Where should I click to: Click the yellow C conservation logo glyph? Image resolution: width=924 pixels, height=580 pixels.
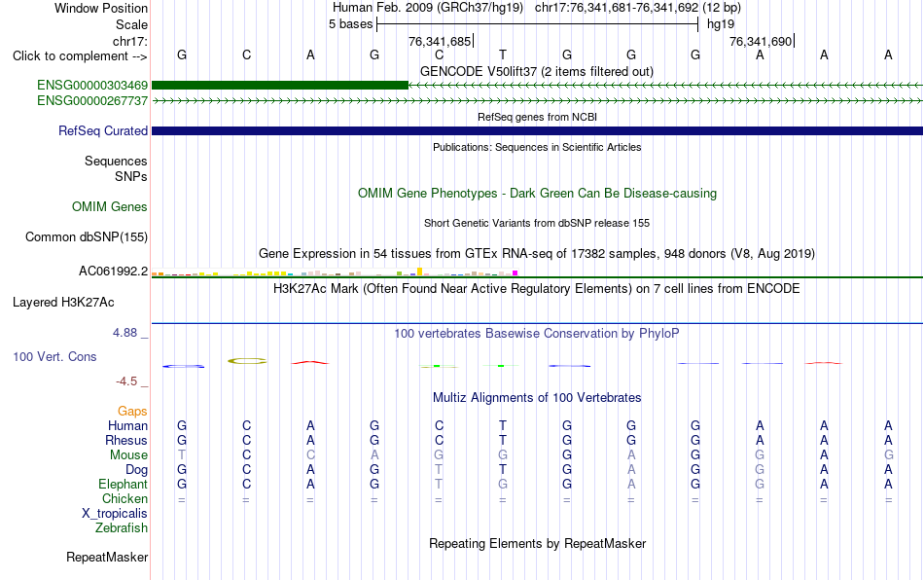(247, 361)
